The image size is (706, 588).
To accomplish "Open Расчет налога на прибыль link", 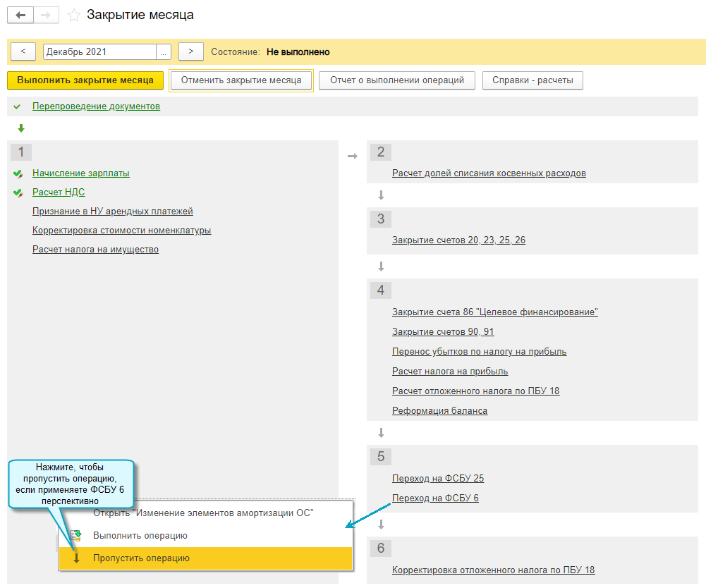I will (x=450, y=372).
